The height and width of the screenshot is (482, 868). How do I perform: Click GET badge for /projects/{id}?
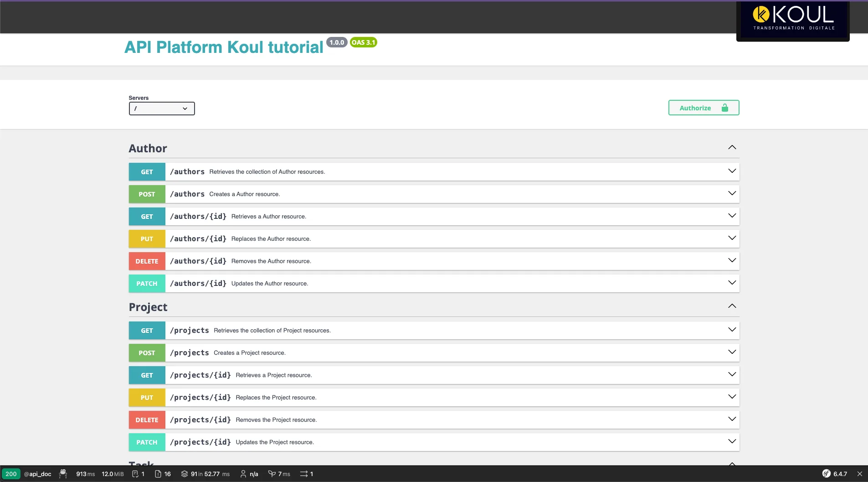147,375
